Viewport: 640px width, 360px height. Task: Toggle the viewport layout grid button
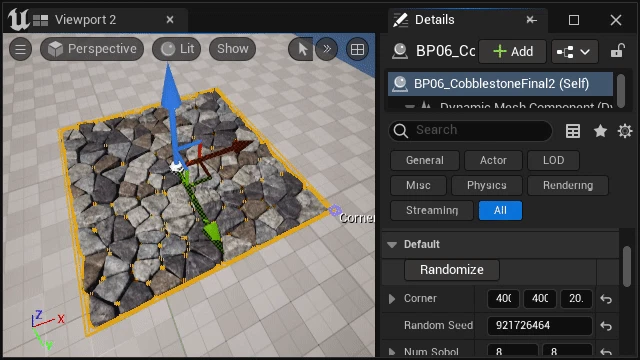click(357, 49)
